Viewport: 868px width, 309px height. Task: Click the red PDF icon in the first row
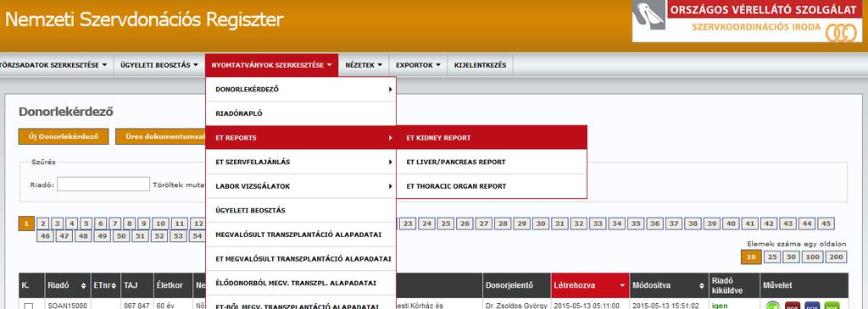792,306
